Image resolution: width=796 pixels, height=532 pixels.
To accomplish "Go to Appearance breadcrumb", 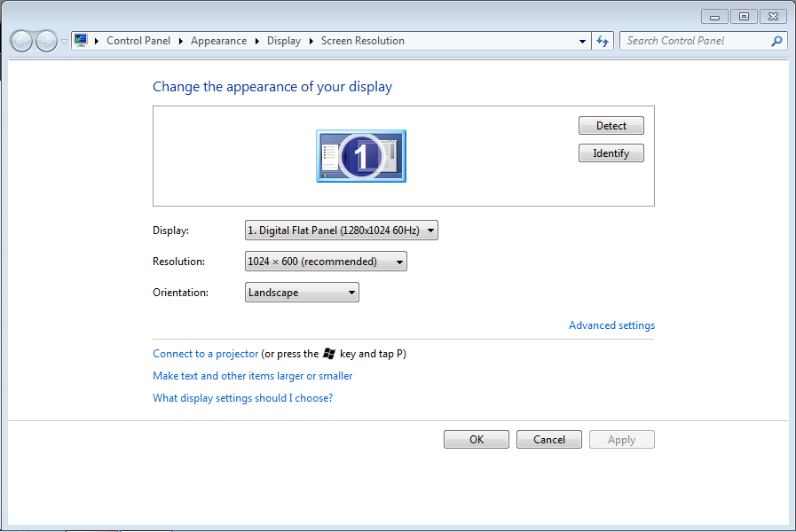I will (x=219, y=41).
